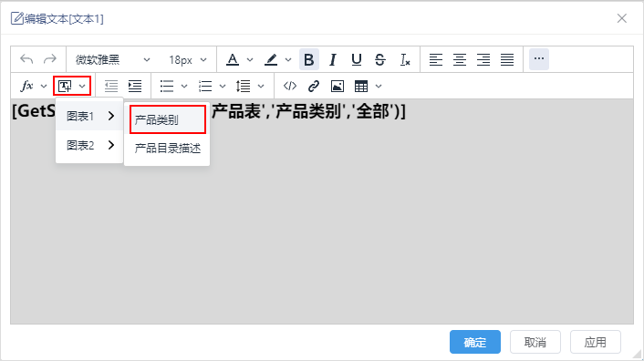Viewport: 644px width, 361px height.
Task: Expand numbered list style options
Action: (223, 86)
